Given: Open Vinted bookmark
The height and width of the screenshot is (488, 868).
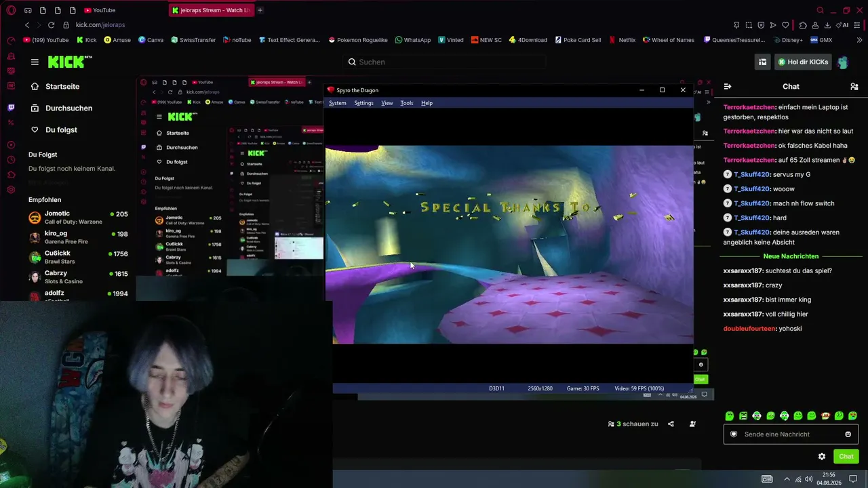Looking at the screenshot, I should coord(451,40).
